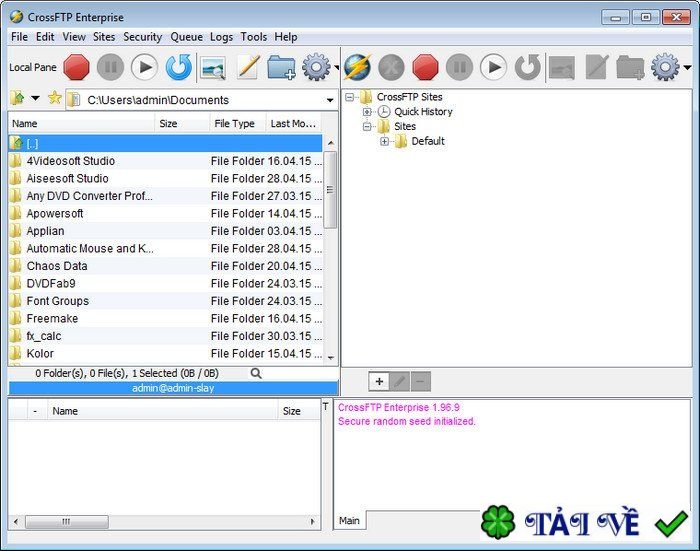700x551 pixels.
Task: Open the local image preview icon
Action: [213, 68]
